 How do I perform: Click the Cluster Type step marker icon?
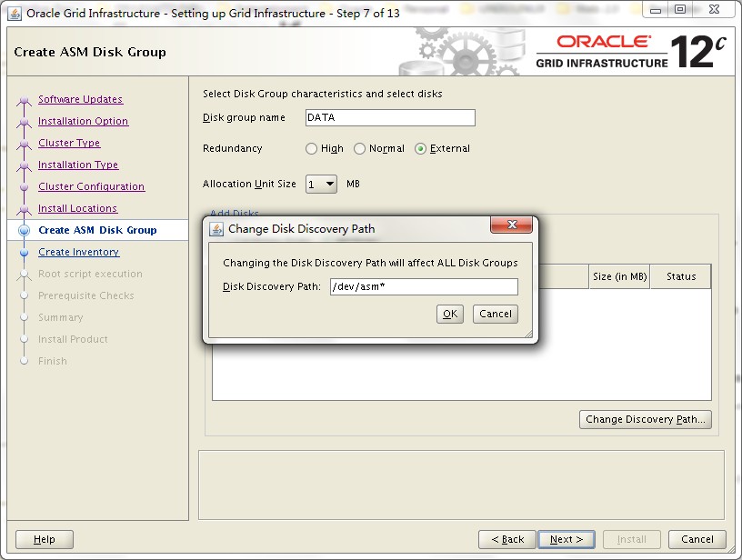pyautogui.click(x=25, y=144)
